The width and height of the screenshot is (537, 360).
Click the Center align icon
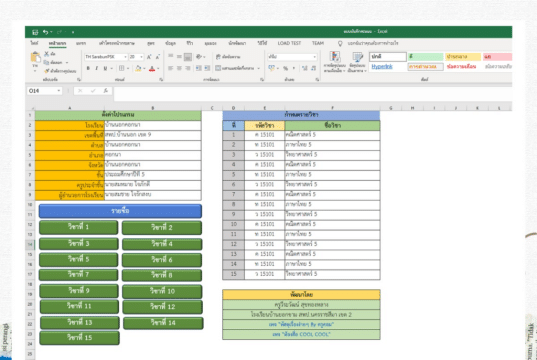(x=179, y=68)
